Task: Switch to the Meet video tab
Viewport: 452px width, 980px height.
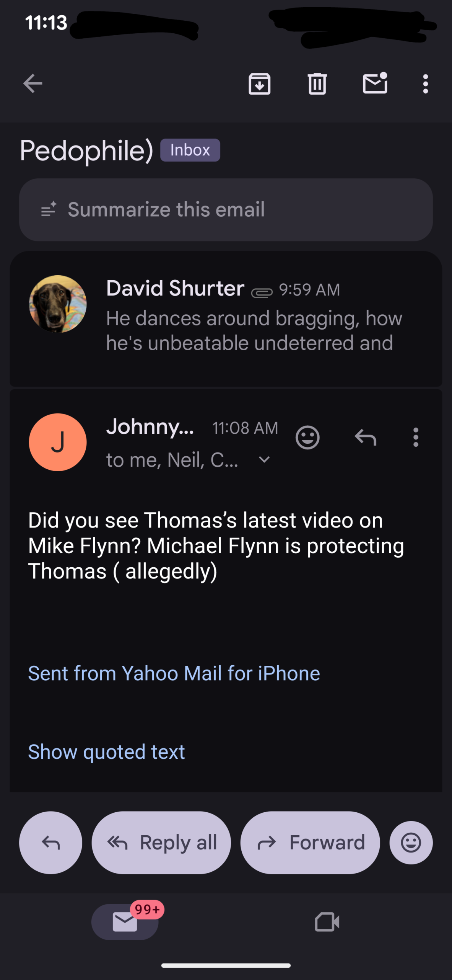Action: coord(327,922)
